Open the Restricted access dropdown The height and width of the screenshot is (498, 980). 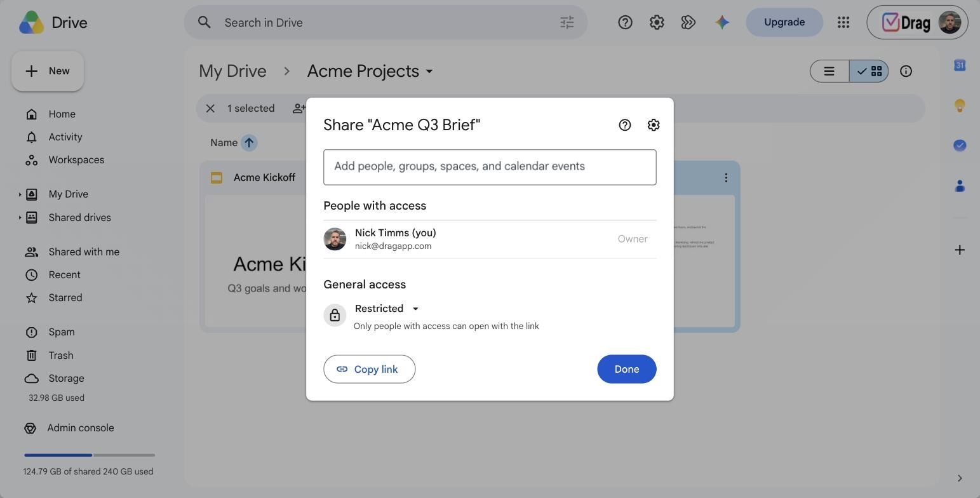(387, 309)
